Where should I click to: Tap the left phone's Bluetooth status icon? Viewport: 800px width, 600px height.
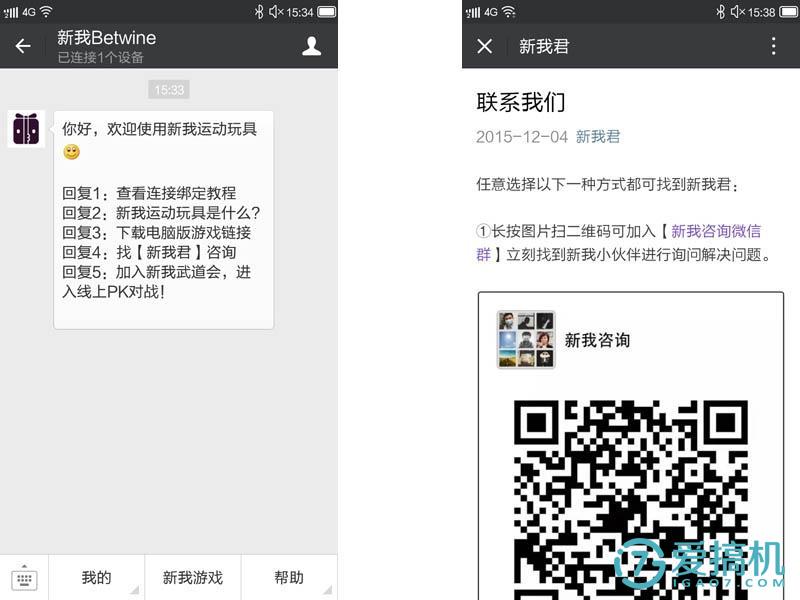pos(259,11)
